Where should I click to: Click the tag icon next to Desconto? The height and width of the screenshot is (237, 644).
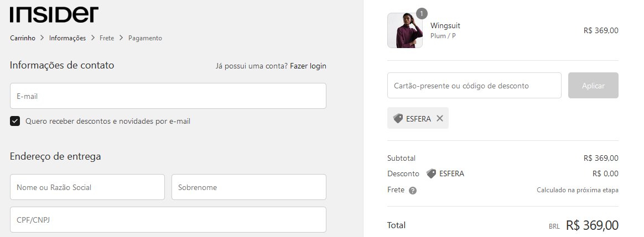click(431, 173)
